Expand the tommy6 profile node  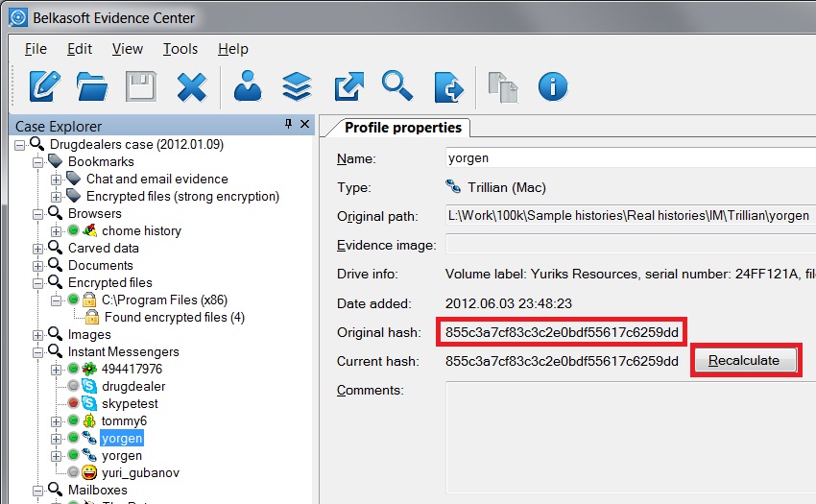point(56,421)
